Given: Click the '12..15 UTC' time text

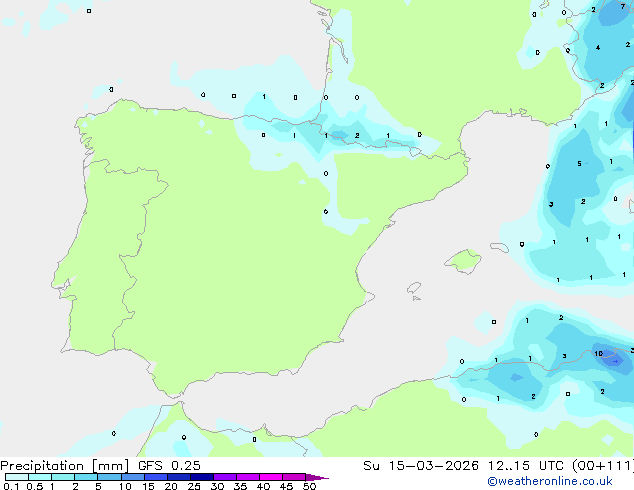Looking at the screenshot, I should [x=525, y=466].
